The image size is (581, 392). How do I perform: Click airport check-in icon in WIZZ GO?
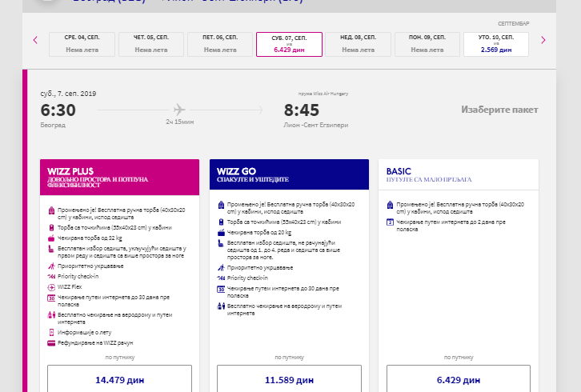coord(221,306)
